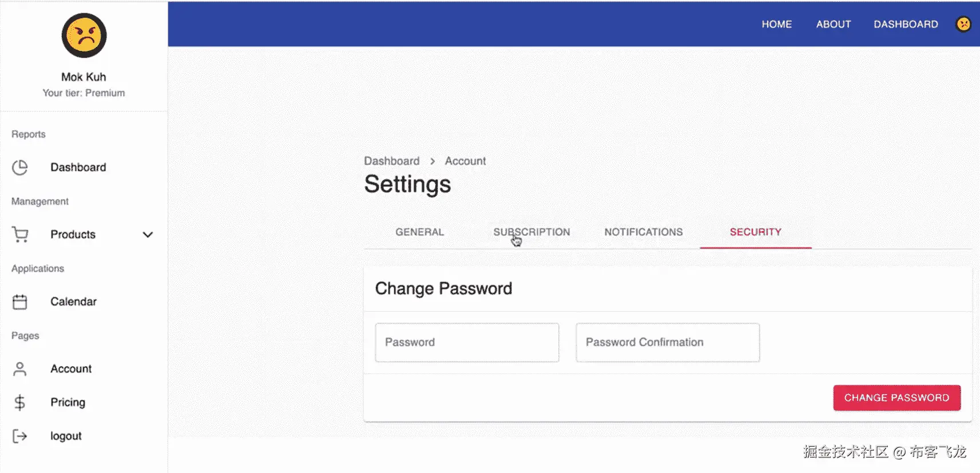Open the Subscription tab
This screenshot has height=473, width=980.
(531, 232)
